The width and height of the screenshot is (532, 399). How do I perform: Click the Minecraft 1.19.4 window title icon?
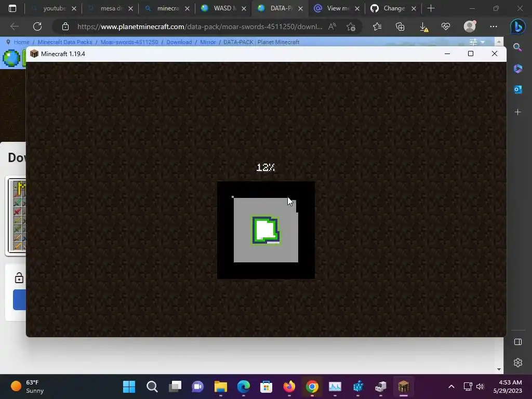[x=34, y=54]
